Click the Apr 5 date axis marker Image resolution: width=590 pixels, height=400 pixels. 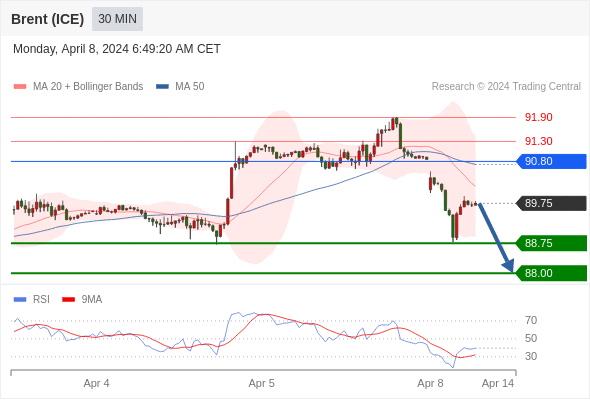coord(262,383)
